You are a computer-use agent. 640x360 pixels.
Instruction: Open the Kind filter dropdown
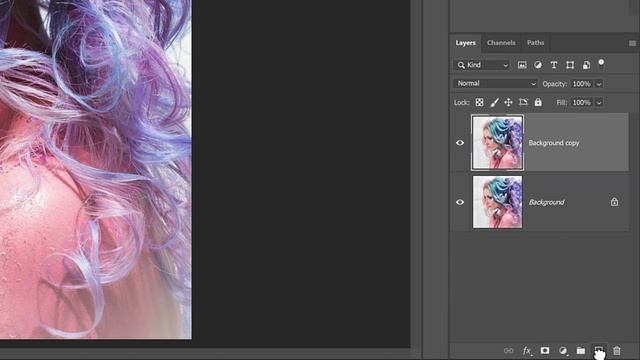tap(482, 65)
